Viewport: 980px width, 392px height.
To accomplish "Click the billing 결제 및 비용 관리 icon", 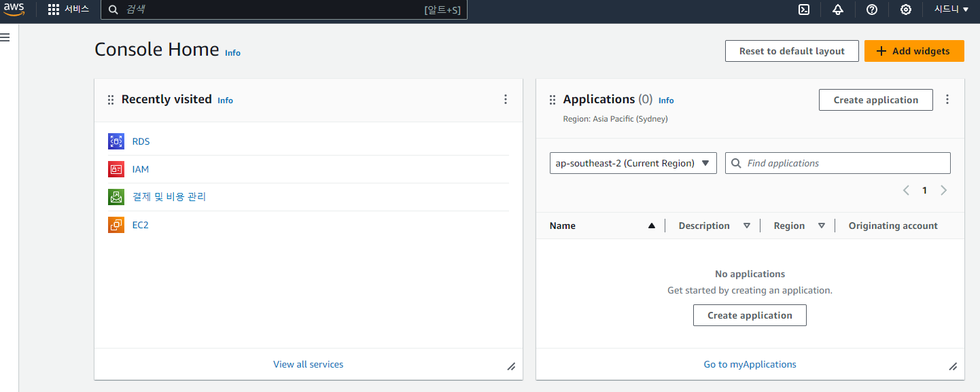I will pos(116,197).
